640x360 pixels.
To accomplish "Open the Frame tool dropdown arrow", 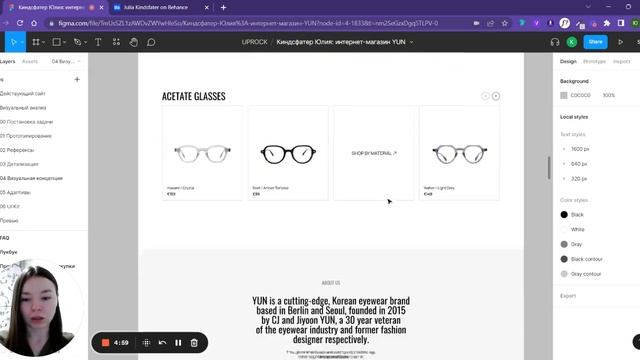I will [43, 42].
